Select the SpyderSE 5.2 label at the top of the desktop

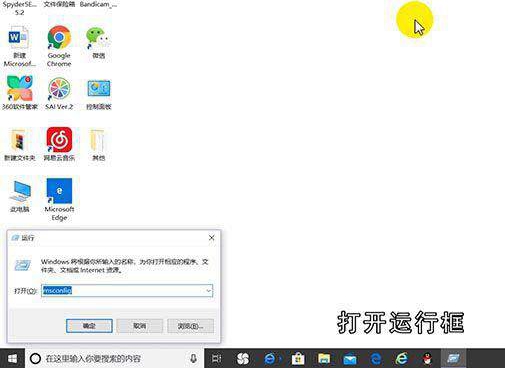pyautogui.click(x=19, y=8)
